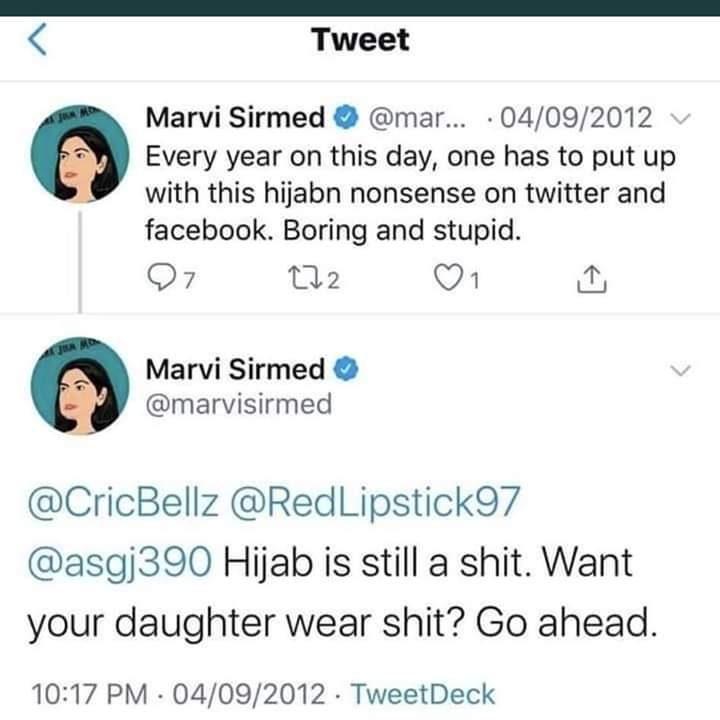Tap the Tweet header title
The height and width of the screenshot is (720, 720).
tap(360, 40)
